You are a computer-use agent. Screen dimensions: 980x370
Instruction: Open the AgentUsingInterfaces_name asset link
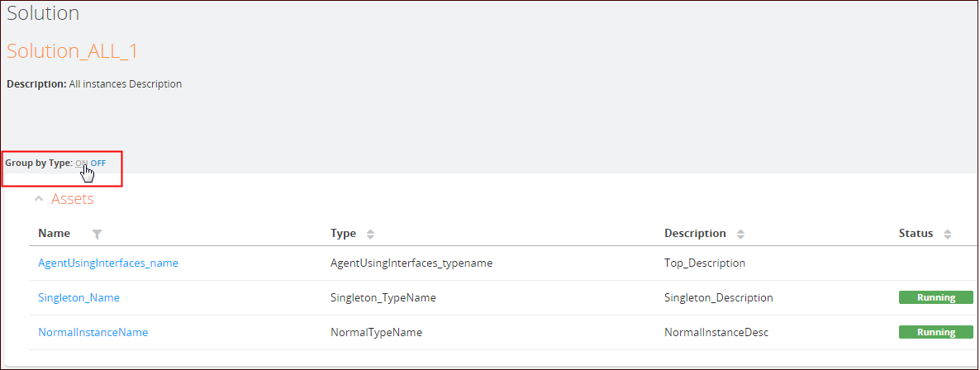[x=108, y=263]
